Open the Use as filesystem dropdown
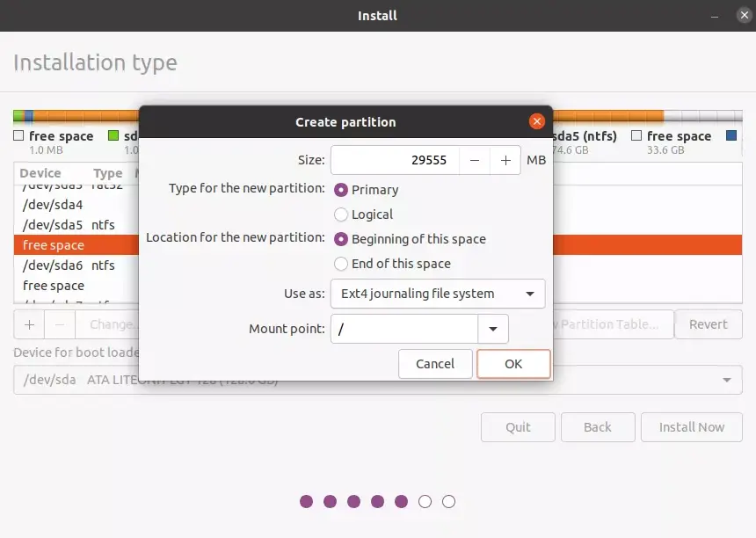756x538 pixels. [x=438, y=294]
